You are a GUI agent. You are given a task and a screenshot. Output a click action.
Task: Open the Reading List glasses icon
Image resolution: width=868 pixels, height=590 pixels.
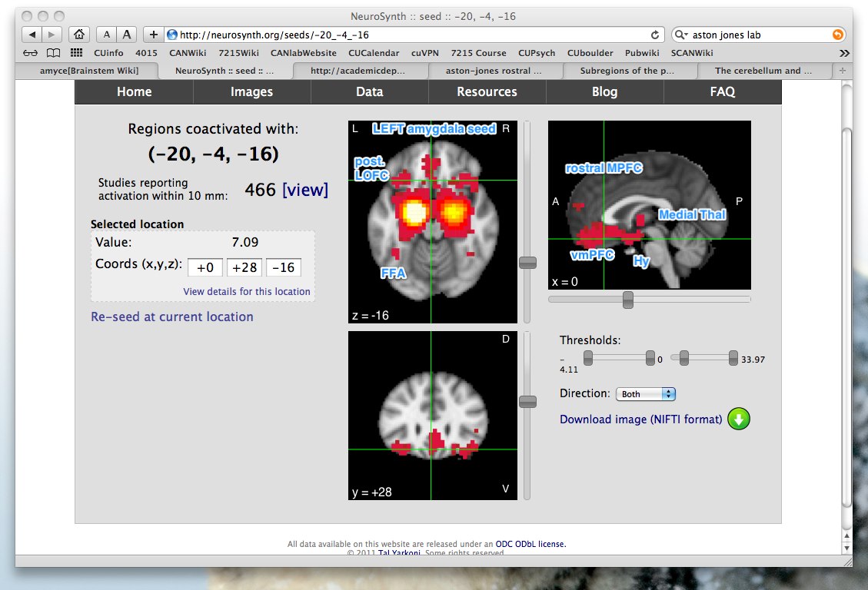31,53
